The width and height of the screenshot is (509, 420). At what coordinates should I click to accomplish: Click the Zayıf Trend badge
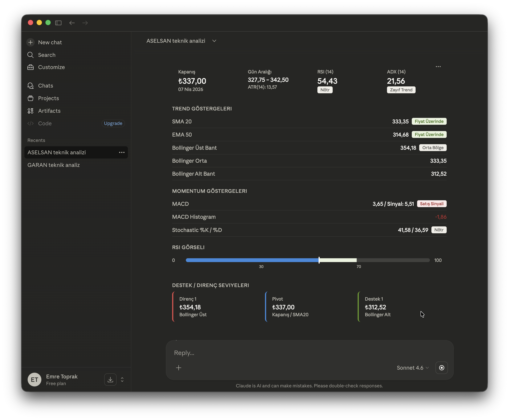(401, 90)
